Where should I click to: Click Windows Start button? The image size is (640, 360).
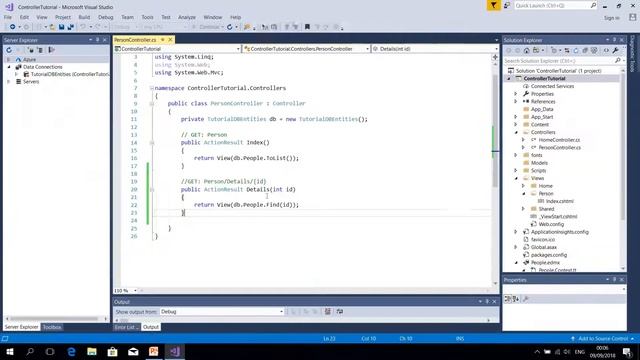pyautogui.click(x=9, y=351)
